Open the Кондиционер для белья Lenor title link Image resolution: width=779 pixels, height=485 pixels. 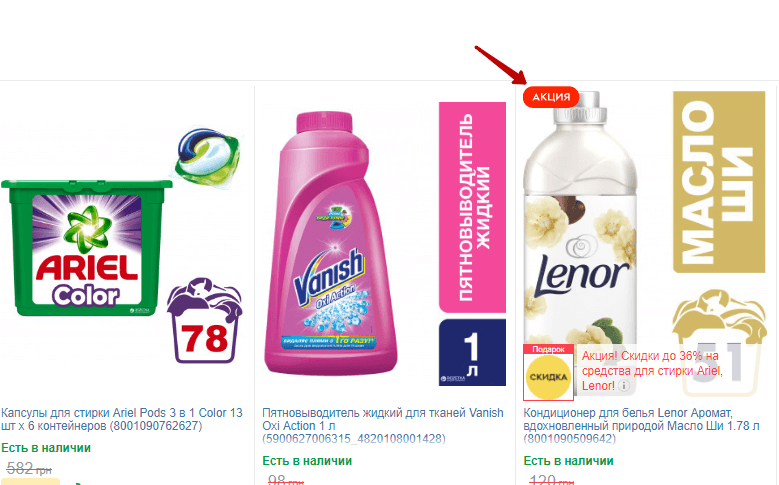coord(641,426)
